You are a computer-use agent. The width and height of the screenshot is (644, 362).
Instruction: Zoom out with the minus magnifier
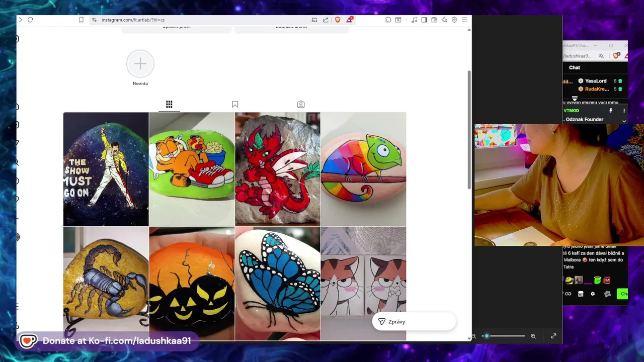473,336
